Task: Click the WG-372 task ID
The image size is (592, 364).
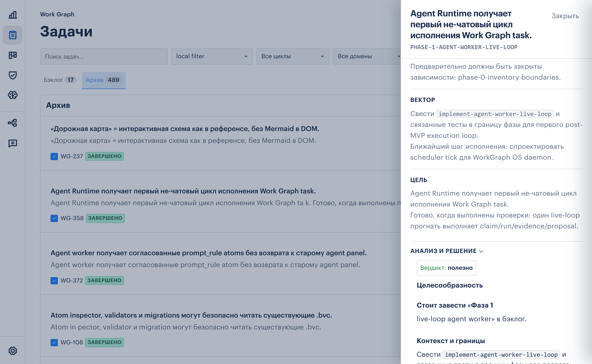Action: 71,281
